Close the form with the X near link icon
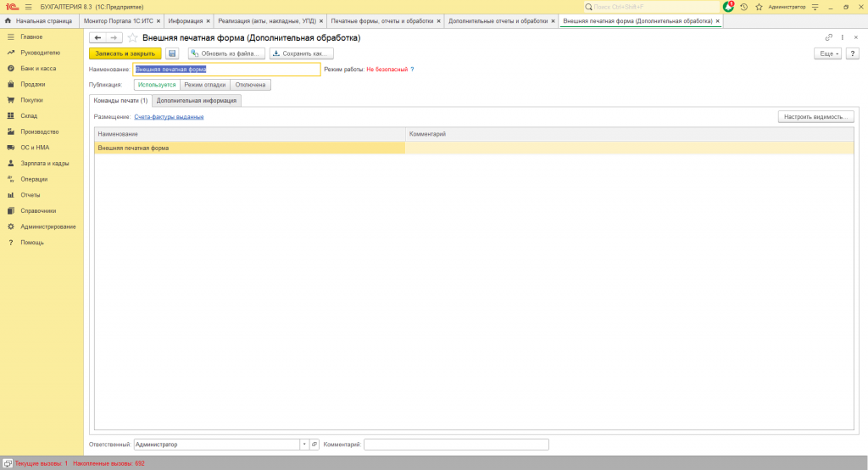 pos(856,37)
